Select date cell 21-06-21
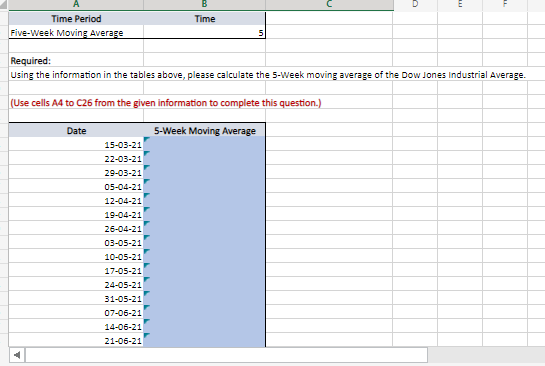This screenshot has width=545, height=366. [76, 340]
